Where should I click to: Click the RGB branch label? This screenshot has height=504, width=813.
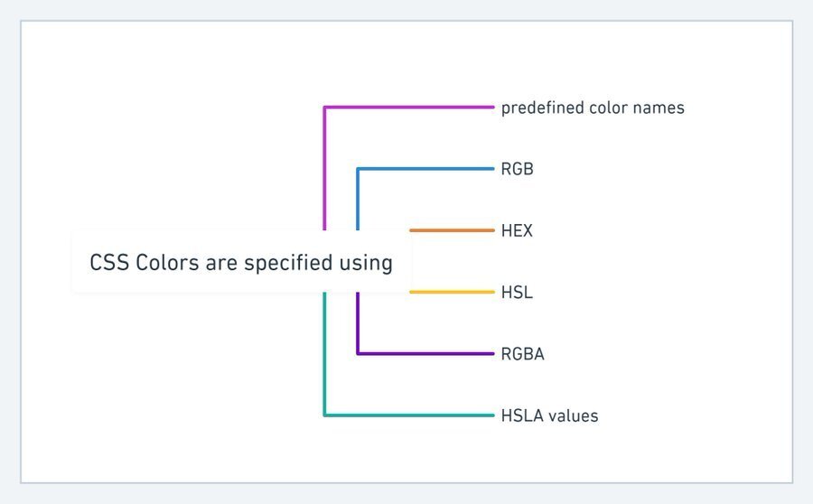517,169
